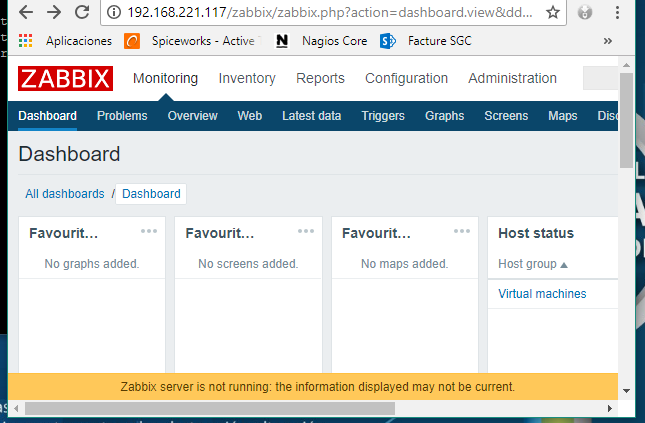
Task: Go back with the browser back arrow
Action: click(x=26, y=12)
